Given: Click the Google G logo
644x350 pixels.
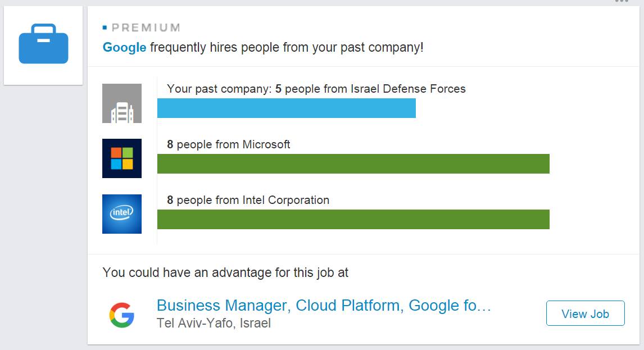Looking at the screenshot, I should pos(121,315).
